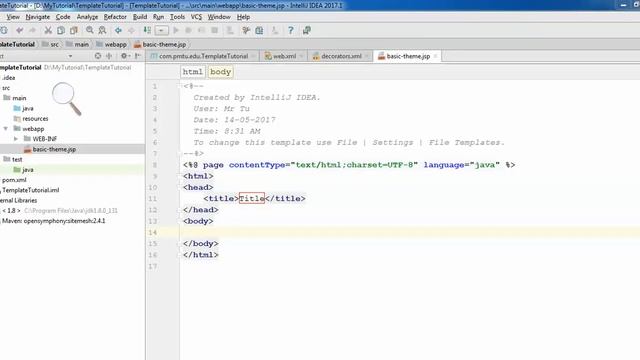Click the Stop square button
This screenshot has width=640, height=360.
(x=215, y=31)
